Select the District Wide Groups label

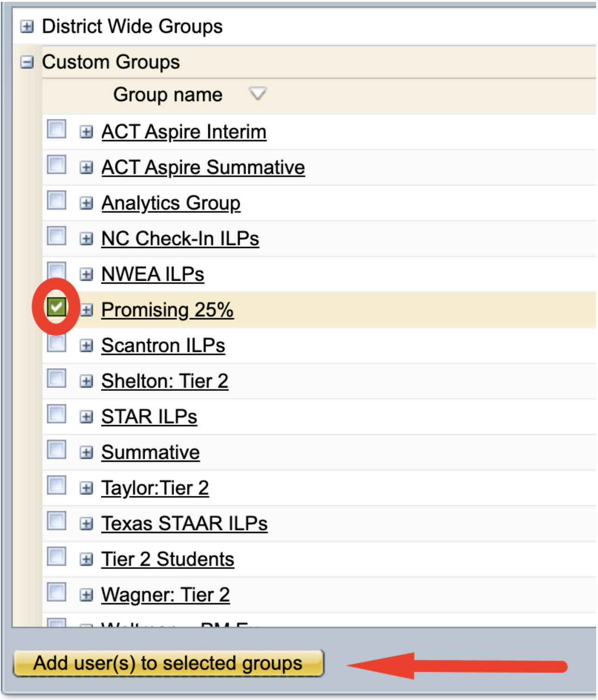pyautogui.click(x=133, y=26)
